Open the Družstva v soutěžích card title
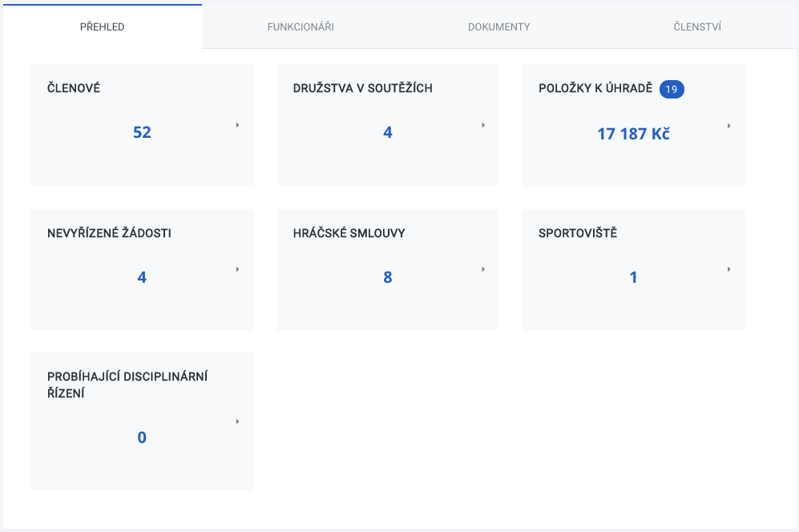The image size is (799, 532). click(x=363, y=87)
